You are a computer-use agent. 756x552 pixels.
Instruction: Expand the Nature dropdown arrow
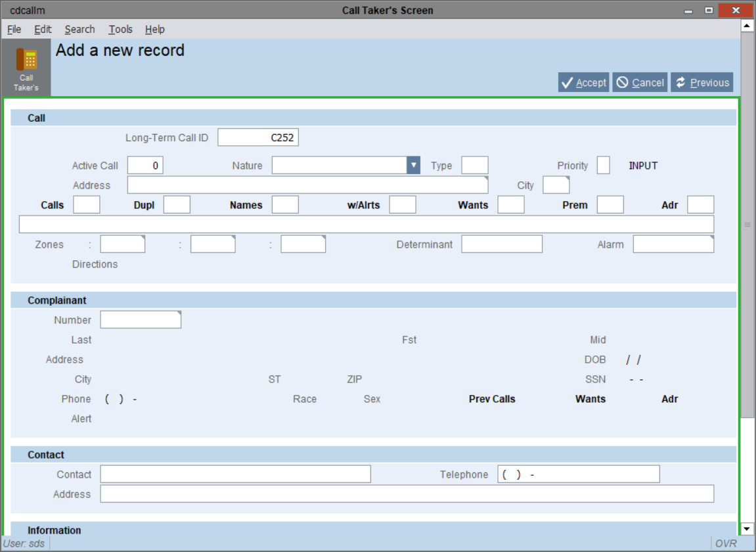click(x=413, y=166)
